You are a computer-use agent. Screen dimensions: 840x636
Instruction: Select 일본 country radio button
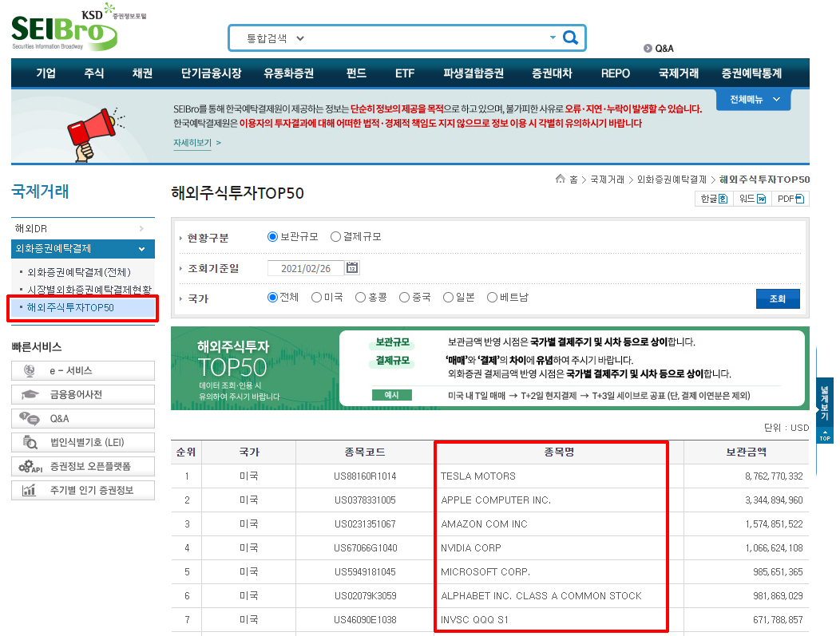coord(449,297)
